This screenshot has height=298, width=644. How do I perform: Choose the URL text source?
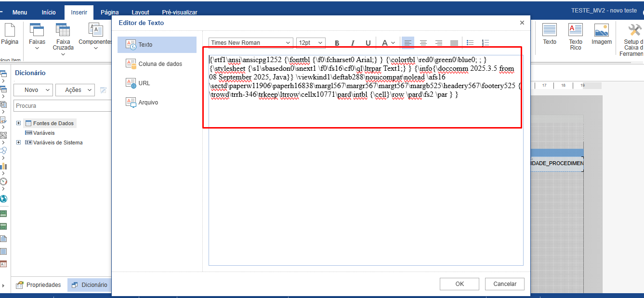[x=144, y=83]
